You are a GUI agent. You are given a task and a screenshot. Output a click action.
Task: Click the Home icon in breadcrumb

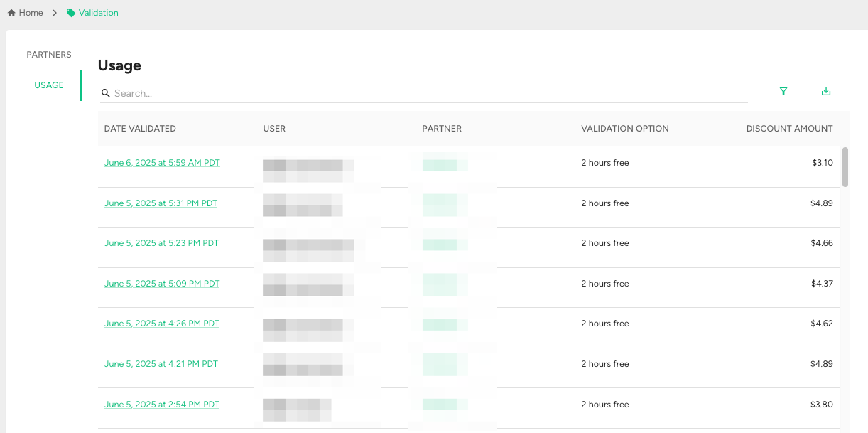click(x=11, y=13)
